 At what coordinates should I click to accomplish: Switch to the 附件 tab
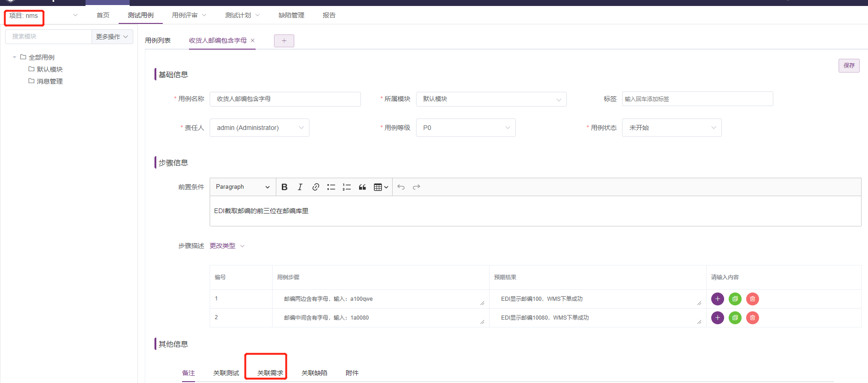pyautogui.click(x=352, y=373)
